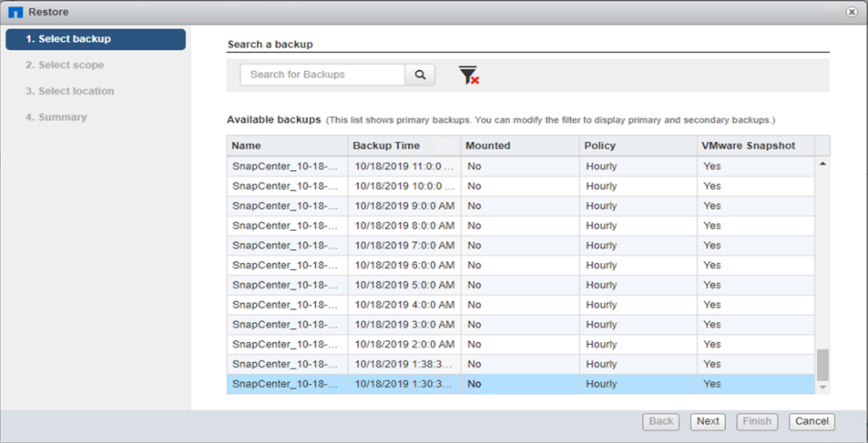
Task: Click Mounted No in 3:0:0 AM row
Action: click(x=475, y=325)
